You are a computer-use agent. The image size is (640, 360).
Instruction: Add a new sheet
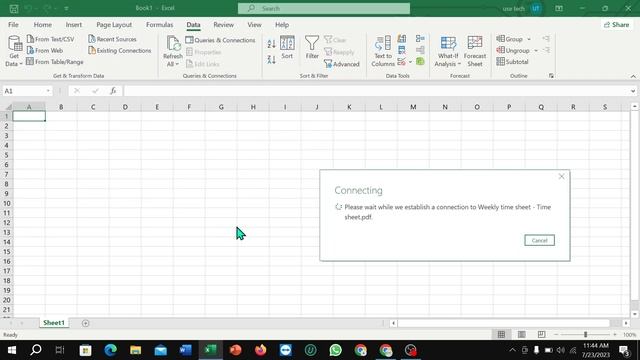click(85, 323)
